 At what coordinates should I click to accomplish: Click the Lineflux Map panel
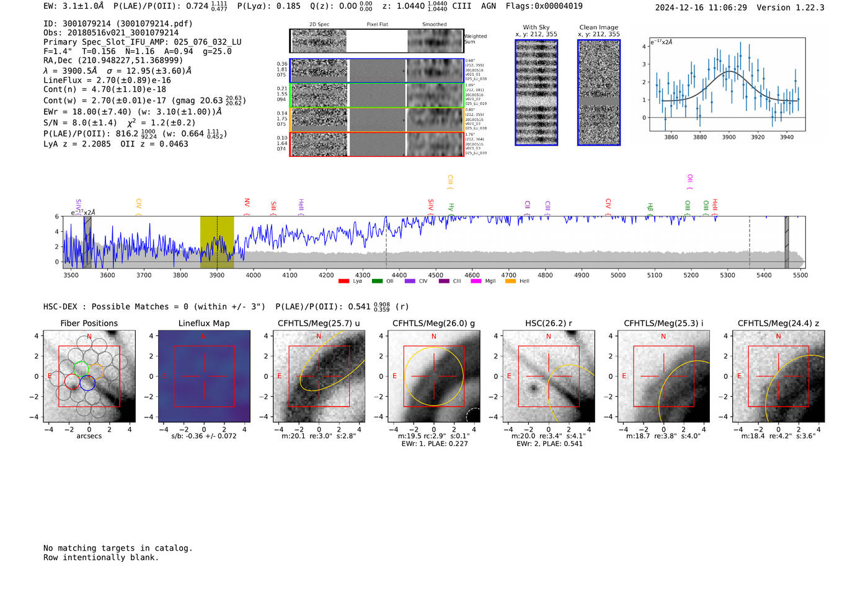(204, 376)
